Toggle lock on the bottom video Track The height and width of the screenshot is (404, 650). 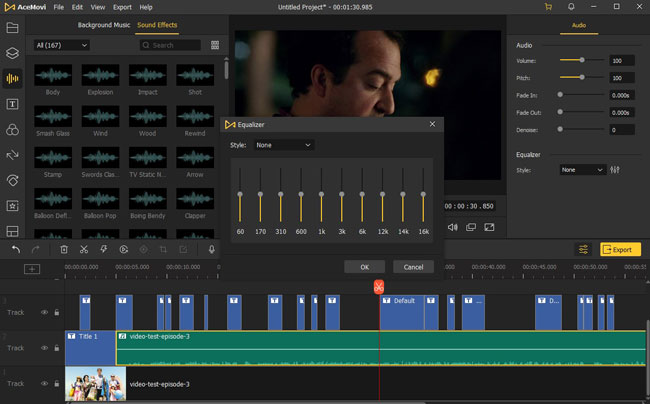pyautogui.click(x=57, y=384)
